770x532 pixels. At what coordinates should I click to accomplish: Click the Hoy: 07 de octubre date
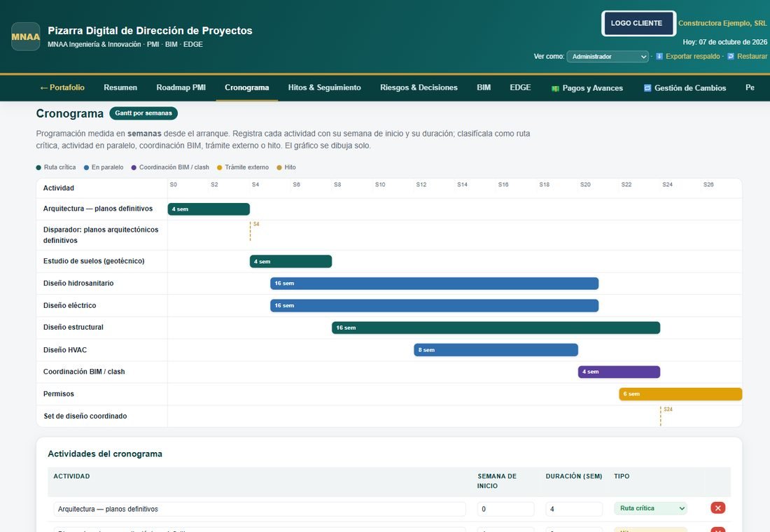click(x=724, y=42)
